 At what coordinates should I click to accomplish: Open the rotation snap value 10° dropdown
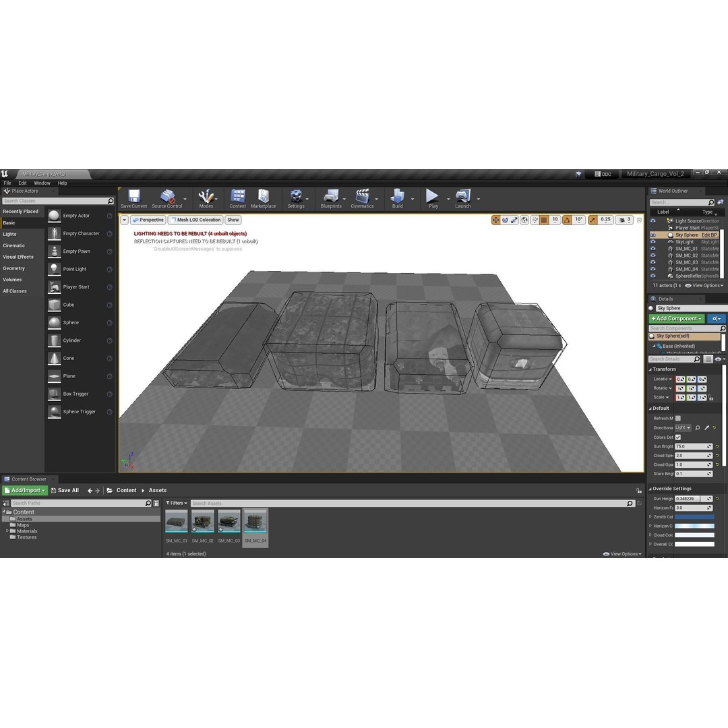pyautogui.click(x=578, y=220)
